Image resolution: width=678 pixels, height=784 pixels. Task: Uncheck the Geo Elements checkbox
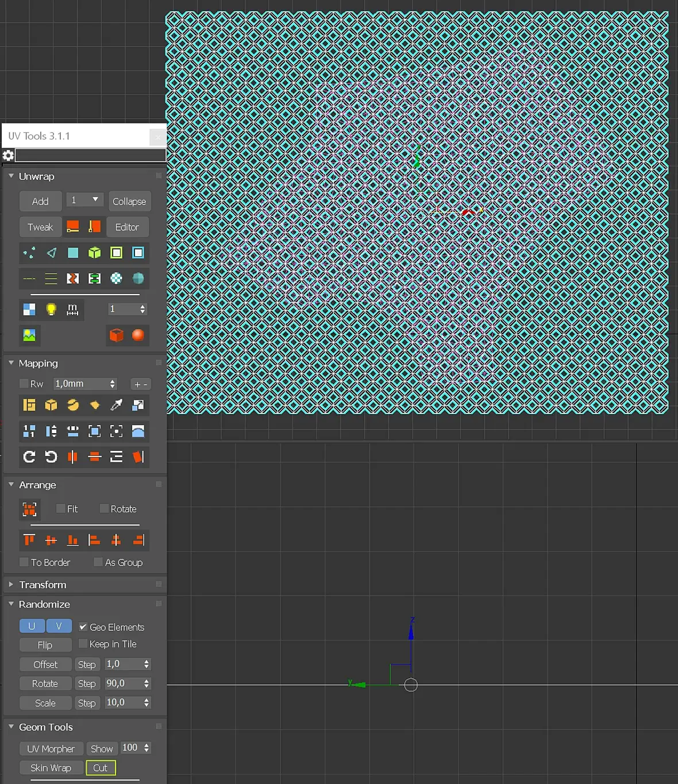(x=83, y=627)
